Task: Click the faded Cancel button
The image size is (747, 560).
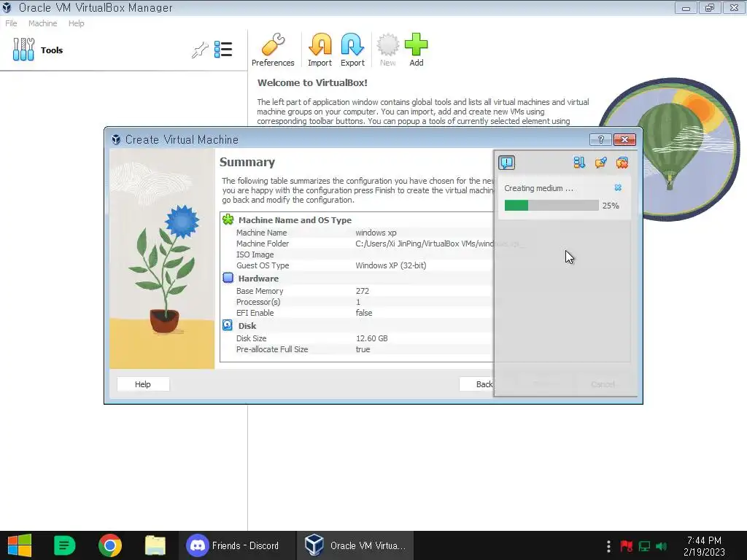Action: tap(603, 384)
